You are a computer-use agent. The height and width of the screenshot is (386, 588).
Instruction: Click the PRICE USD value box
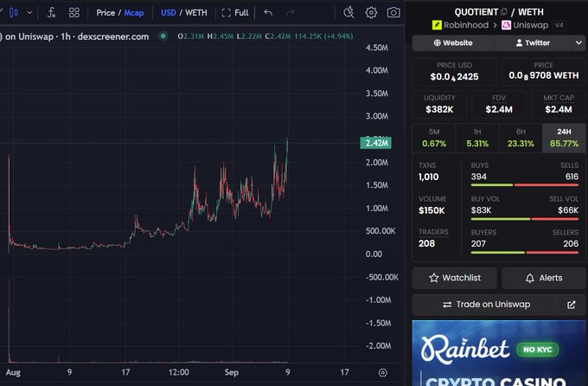pos(454,72)
